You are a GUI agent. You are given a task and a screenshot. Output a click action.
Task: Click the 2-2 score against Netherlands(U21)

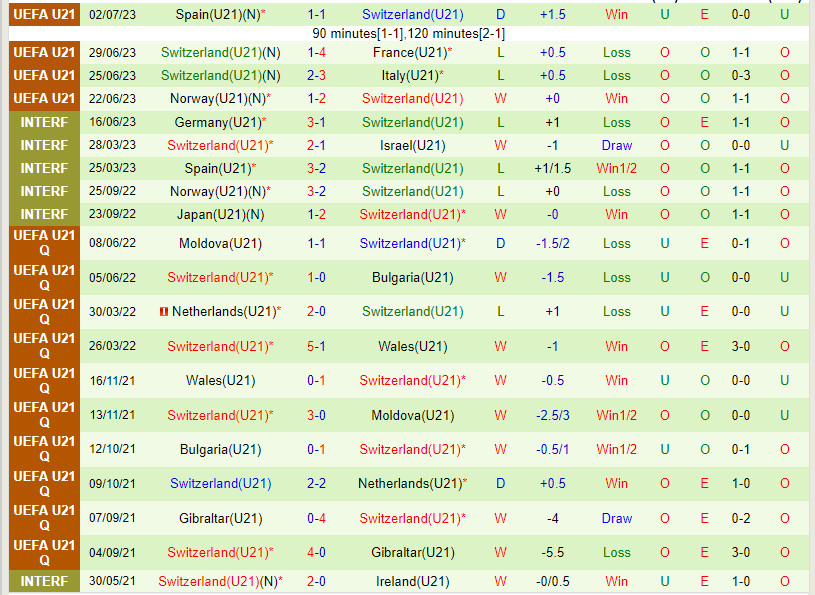[x=317, y=483]
